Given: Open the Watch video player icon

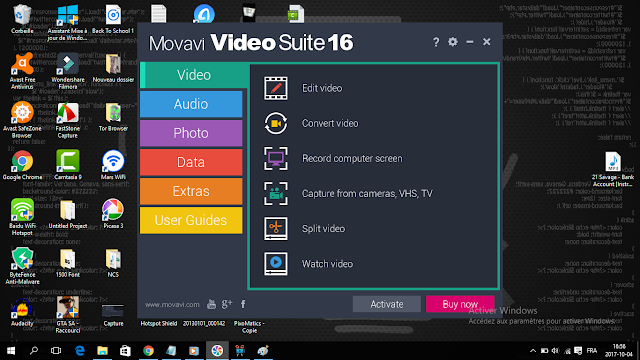Looking at the screenshot, I should (x=276, y=264).
